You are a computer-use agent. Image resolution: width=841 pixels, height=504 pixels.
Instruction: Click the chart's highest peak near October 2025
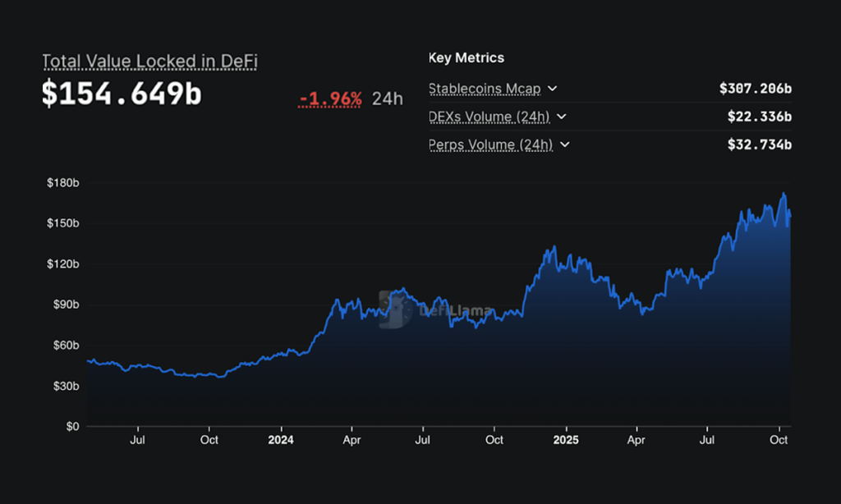tap(784, 195)
